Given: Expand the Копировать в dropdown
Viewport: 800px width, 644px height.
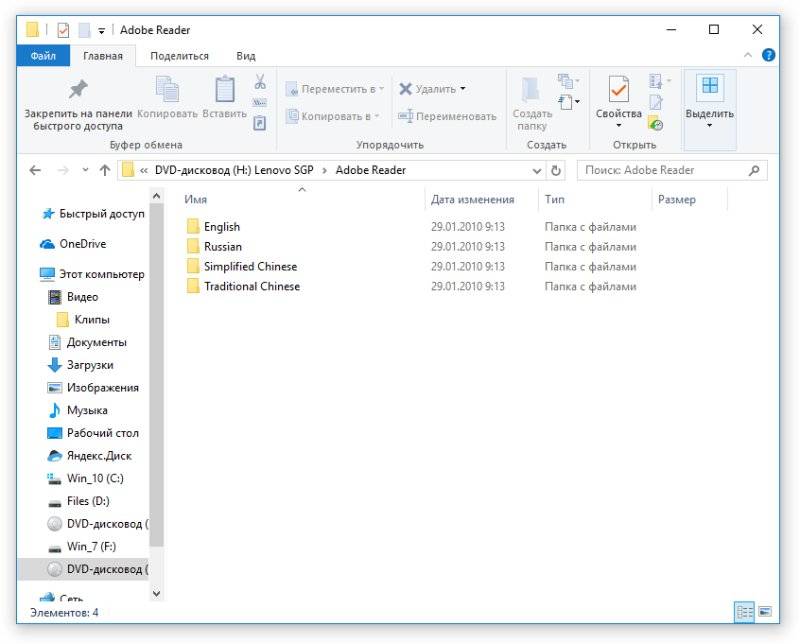Looking at the screenshot, I should 377,116.
